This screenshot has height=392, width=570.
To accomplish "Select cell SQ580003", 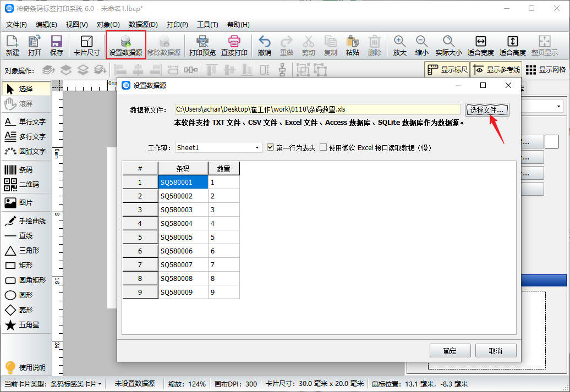I will (183, 209).
